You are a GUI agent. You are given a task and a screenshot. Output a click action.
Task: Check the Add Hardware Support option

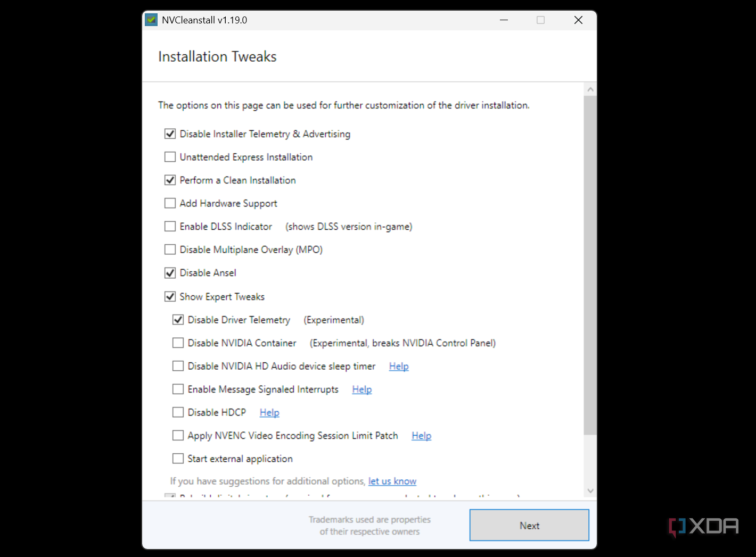coord(170,203)
